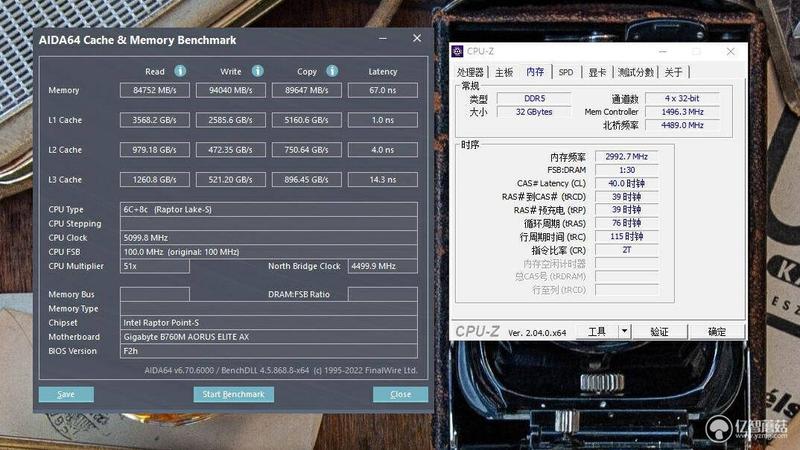Viewport: 800px width, 450px height.
Task: Select the 内存 tab in CPU-Z
Action: click(535, 72)
